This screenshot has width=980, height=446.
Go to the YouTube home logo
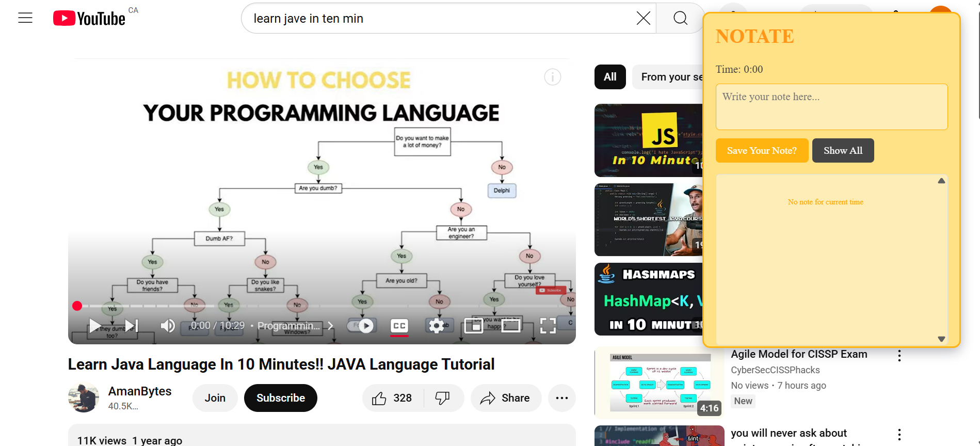tap(89, 19)
